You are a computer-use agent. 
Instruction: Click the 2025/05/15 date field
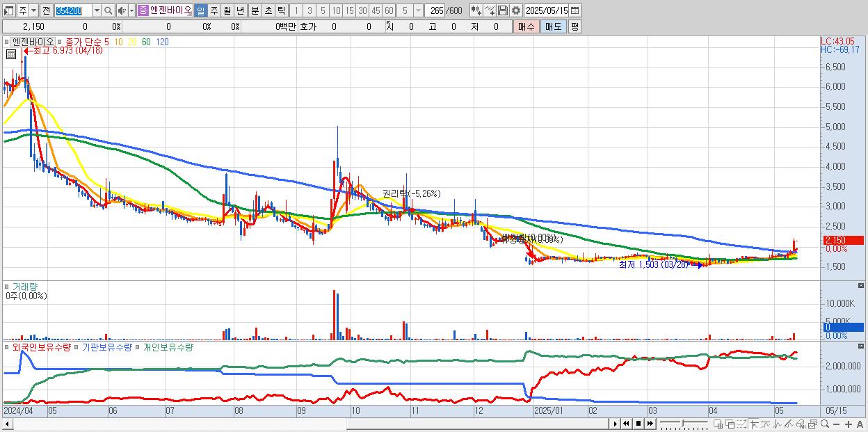coord(546,10)
